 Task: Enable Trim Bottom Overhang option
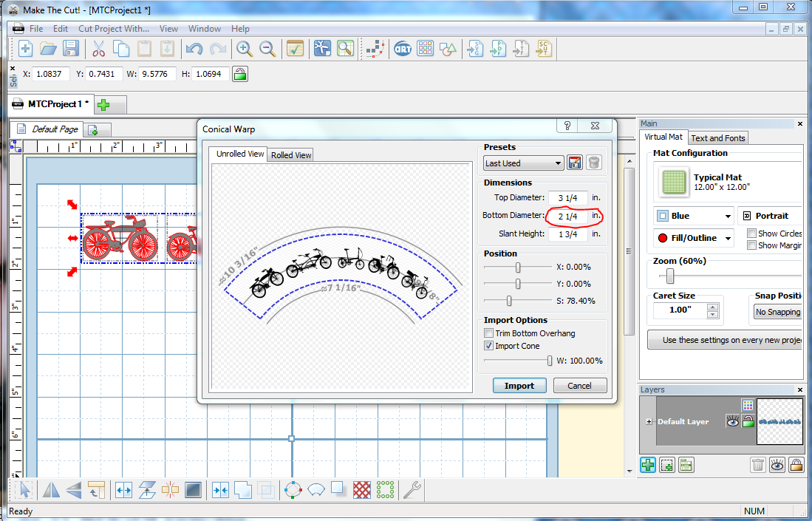point(488,333)
